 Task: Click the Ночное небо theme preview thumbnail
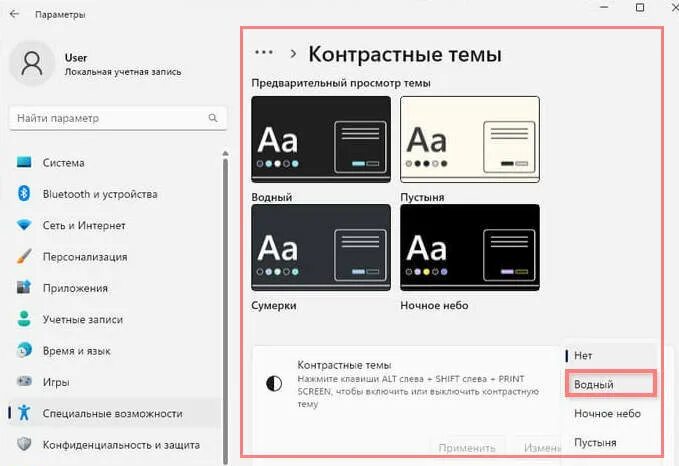coord(470,247)
